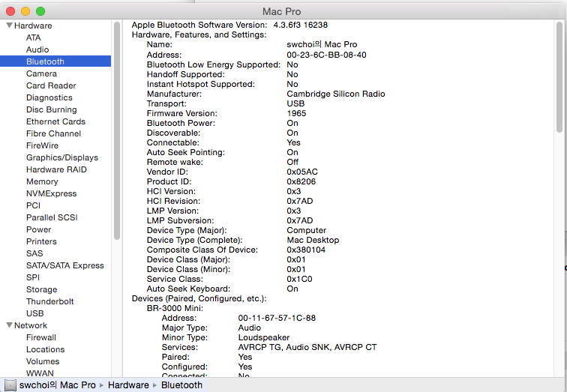Collapse the Hardware section triangle
567x392 pixels.
coord(10,25)
